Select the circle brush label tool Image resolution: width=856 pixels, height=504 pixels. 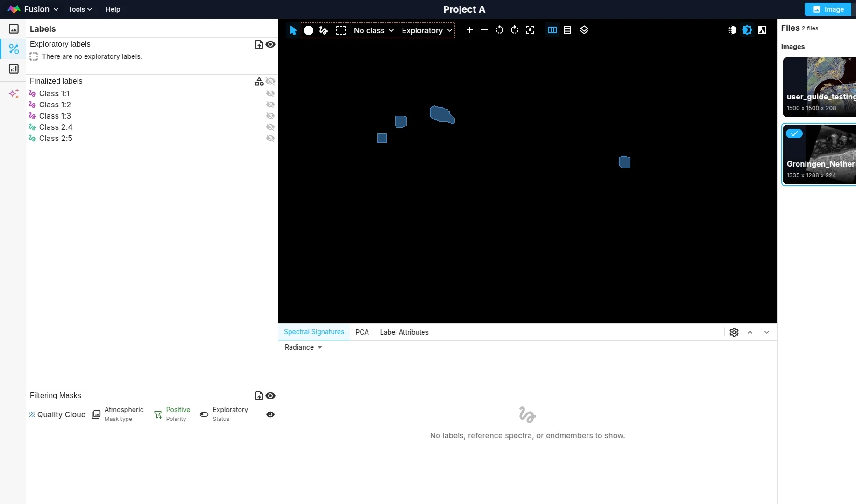pyautogui.click(x=309, y=30)
